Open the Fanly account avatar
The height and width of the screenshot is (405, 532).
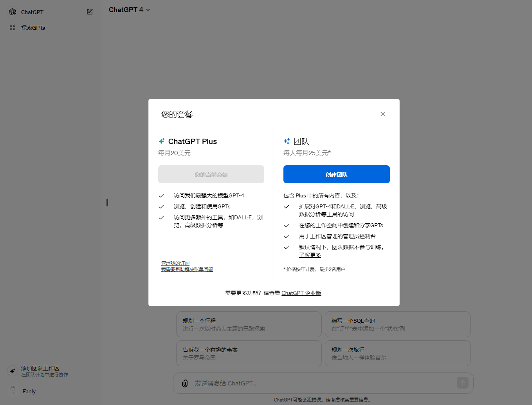12,391
